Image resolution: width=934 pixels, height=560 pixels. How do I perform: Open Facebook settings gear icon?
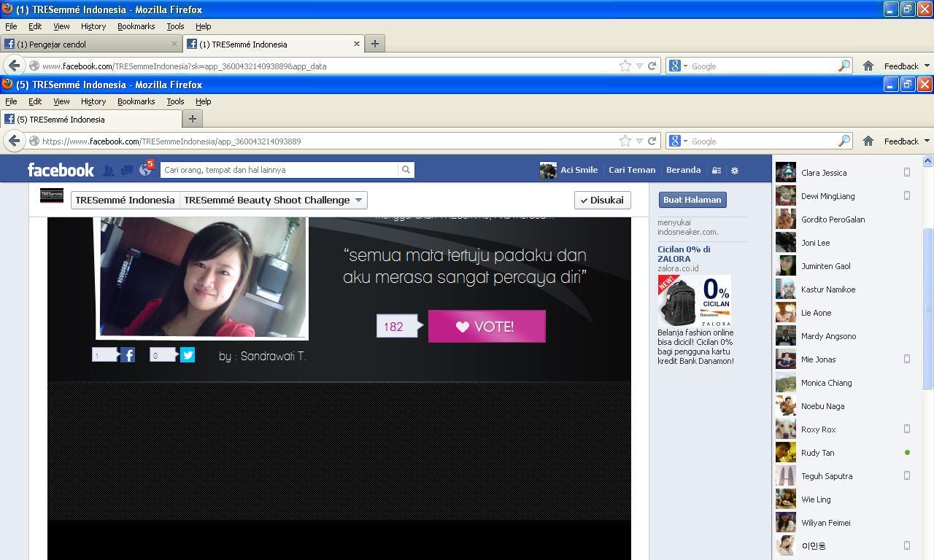coord(735,170)
